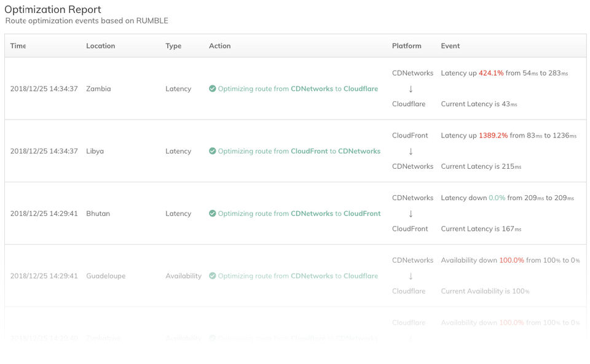
Task: Click CloudFront source platform in Libya row
Action: pyautogui.click(x=410, y=135)
